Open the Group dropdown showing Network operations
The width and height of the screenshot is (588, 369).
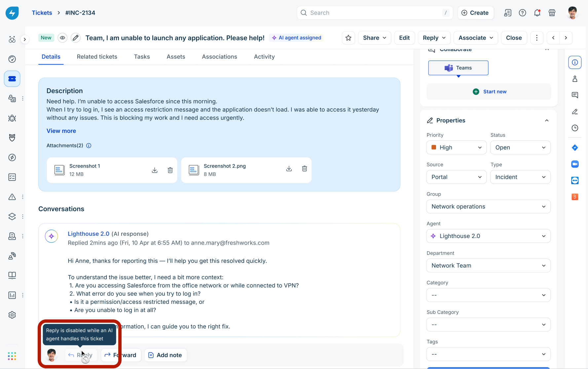(489, 207)
